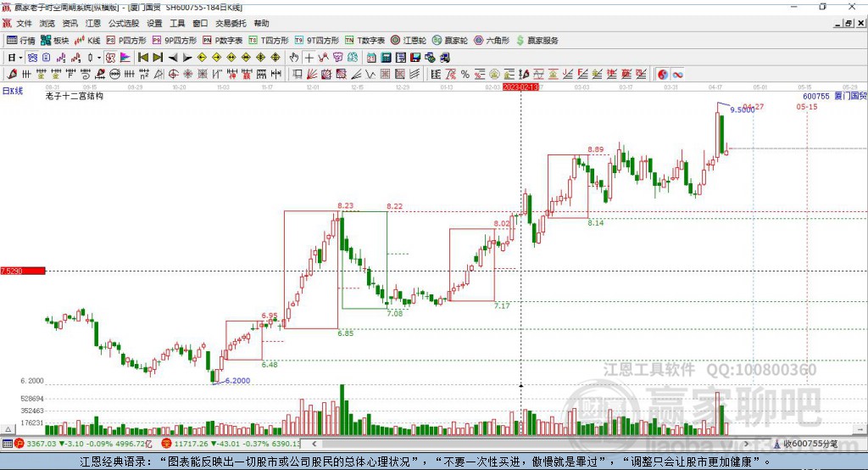Open the 六角形 hexagon tool
Viewport: 868px width, 470px height.
point(492,41)
